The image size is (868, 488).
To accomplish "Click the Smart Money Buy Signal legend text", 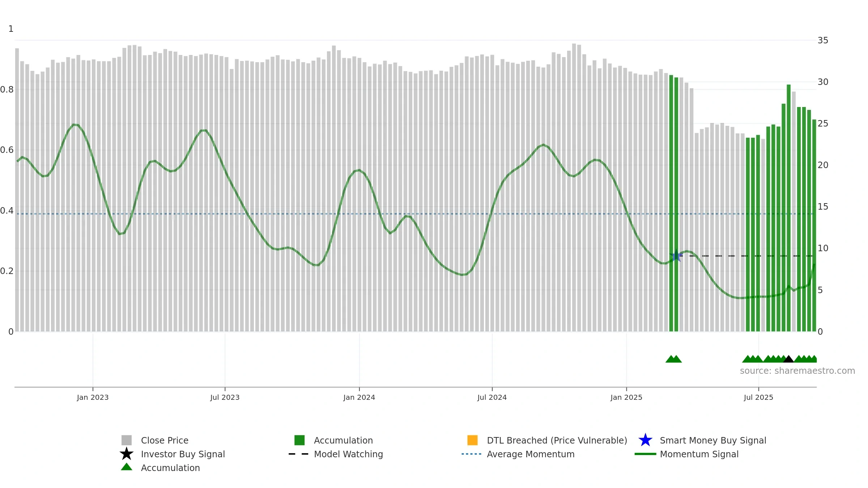I will click(x=713, y=440).
